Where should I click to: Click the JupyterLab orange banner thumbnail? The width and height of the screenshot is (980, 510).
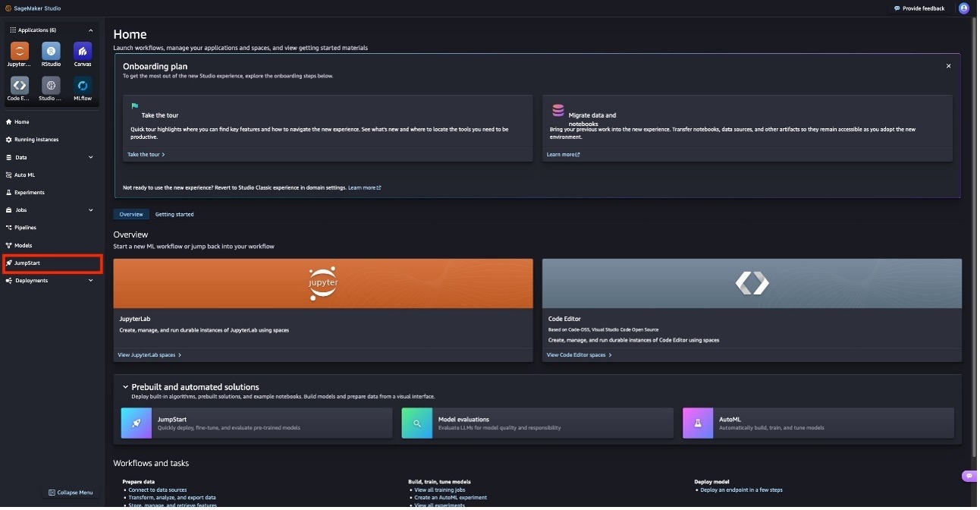(x=323, y=284)
